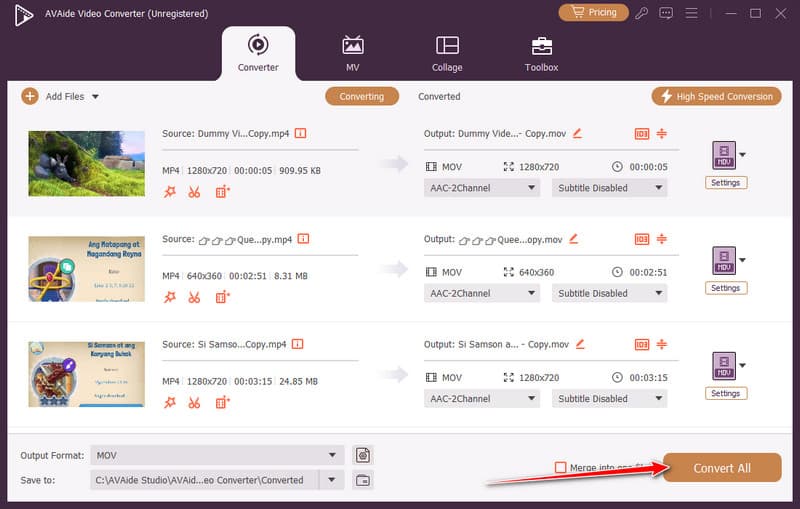This screenshot has height=509, width=800.
Task: Open the output folder browse icon beside Save to
Action: 362,480
